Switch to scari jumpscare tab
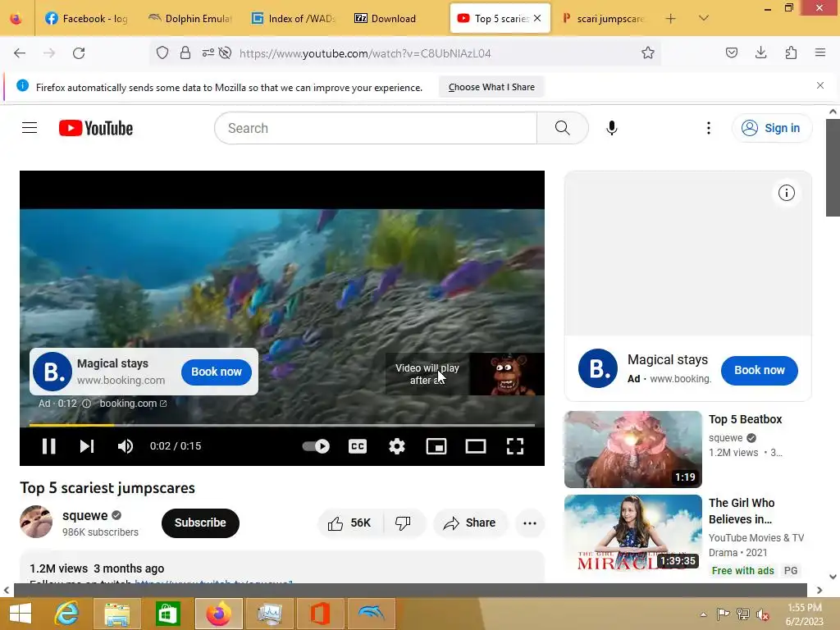 pos(603,19)
